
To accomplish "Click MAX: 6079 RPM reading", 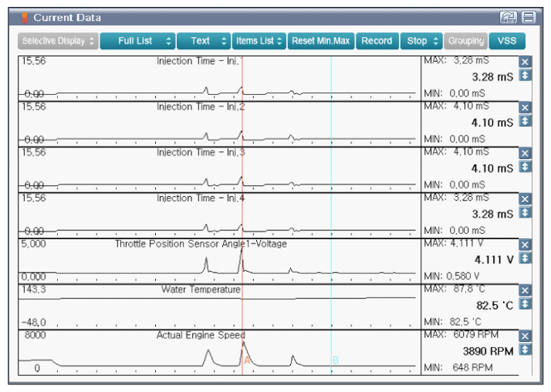I will 461,334.
